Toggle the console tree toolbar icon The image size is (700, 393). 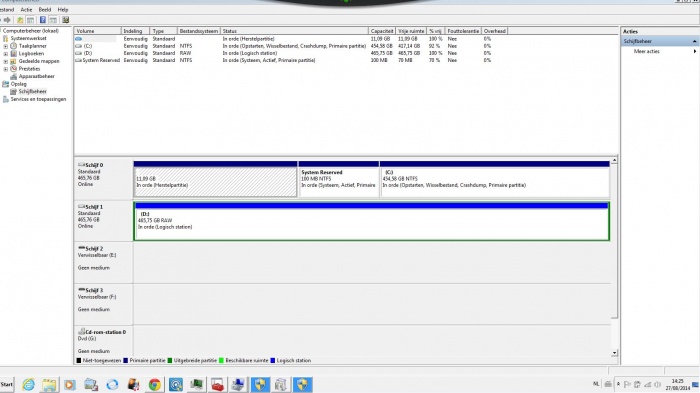click(x=30, y=20)
